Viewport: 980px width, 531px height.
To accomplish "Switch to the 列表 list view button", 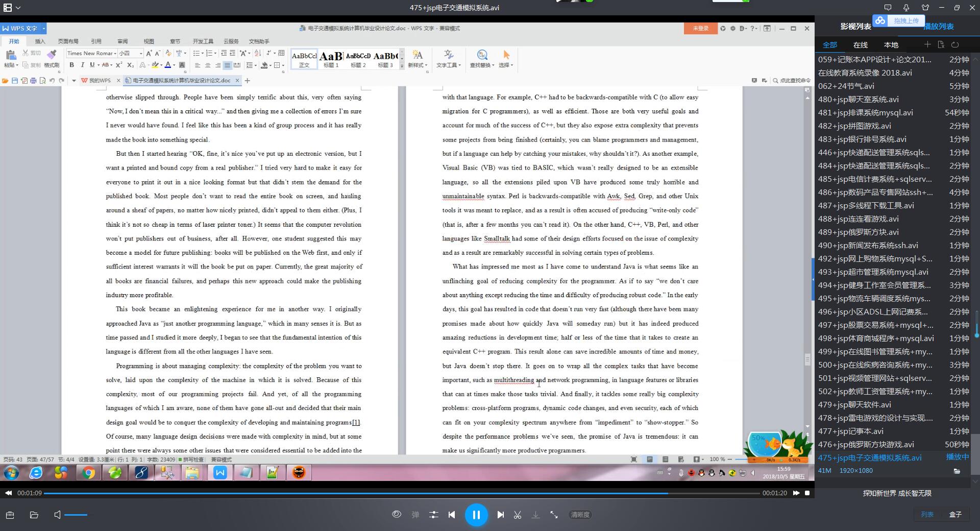I will point(927,515).
